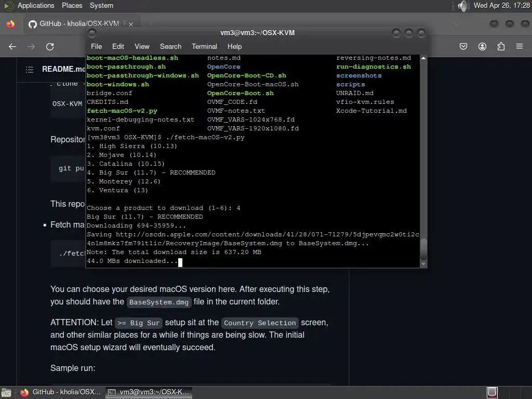Click terminal scrollbar up arrow
Viewport: 532px width, 399px height.
tap(423, 58)
